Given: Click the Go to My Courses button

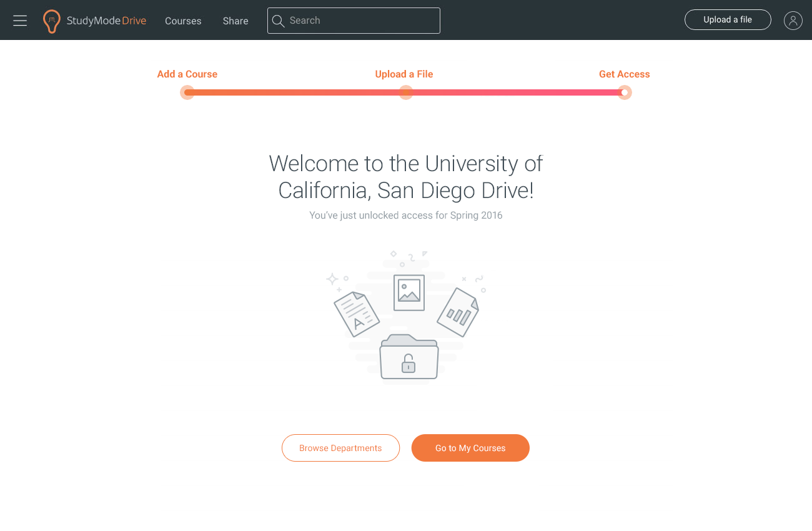Looking at the screenshot, I should tap(470, 448).
